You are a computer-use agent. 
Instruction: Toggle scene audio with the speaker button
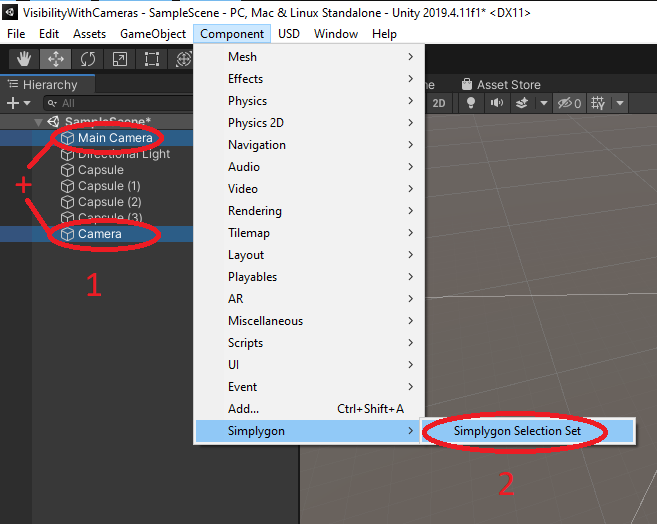495,103
